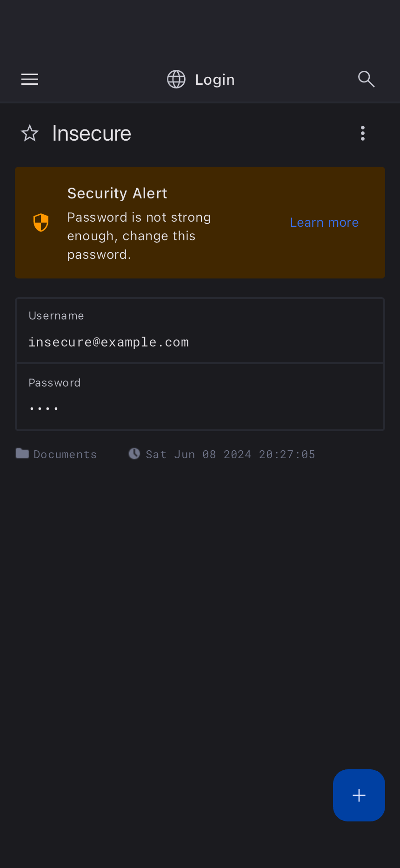Click the Password field label

[54, 383]
